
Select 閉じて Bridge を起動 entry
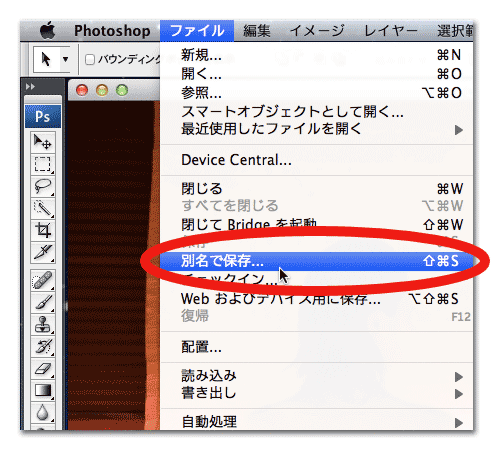click(316, 225)
